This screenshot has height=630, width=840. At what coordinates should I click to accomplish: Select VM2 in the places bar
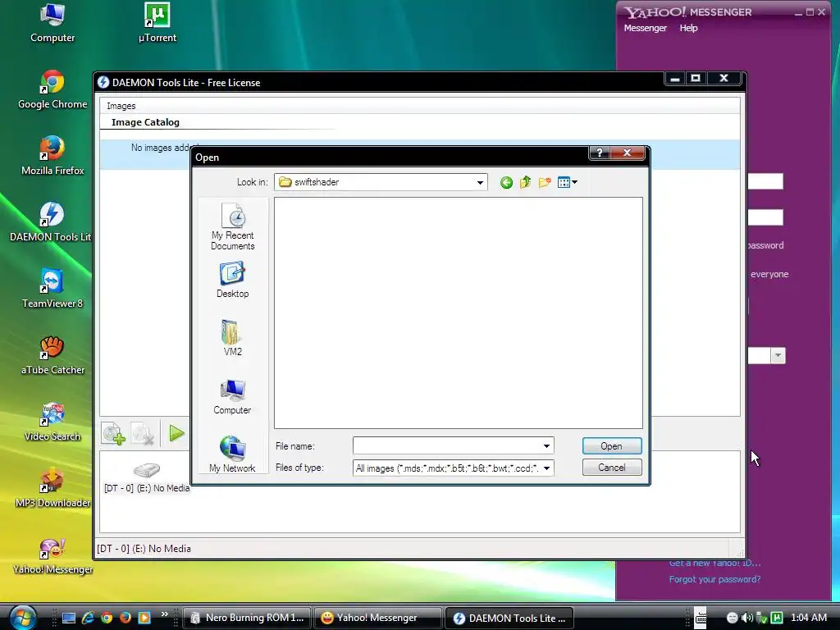(x=232, y=338)
